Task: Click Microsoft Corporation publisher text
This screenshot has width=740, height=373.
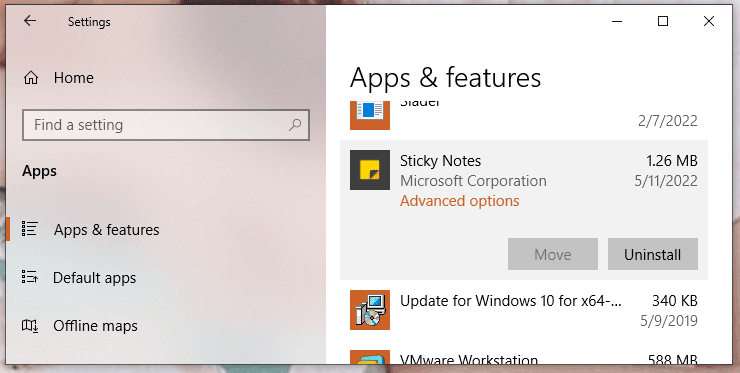Action: [473, 181]
